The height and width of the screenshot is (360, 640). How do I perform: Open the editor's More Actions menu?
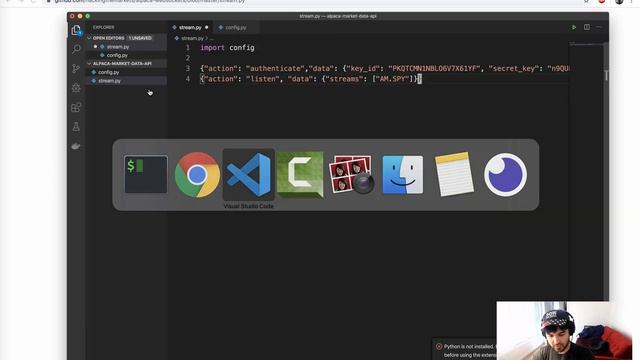point(599,27)
